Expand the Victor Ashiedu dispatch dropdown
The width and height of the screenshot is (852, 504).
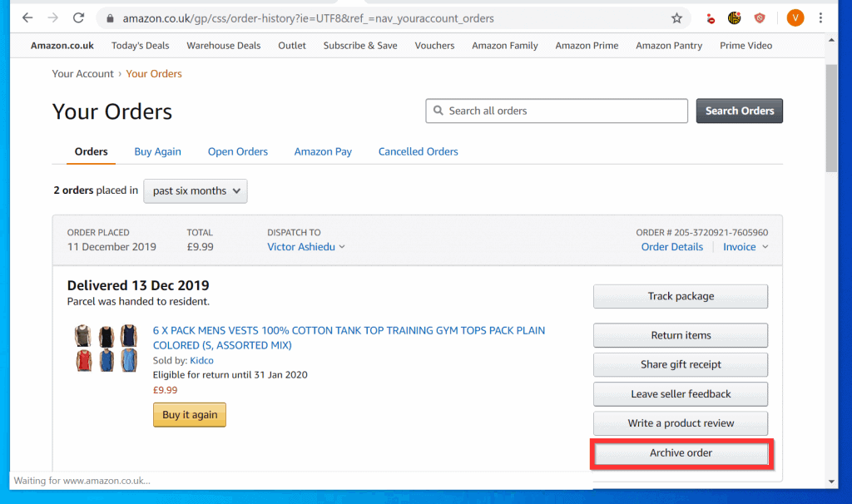pyautogui.click(x=306, y=246)
